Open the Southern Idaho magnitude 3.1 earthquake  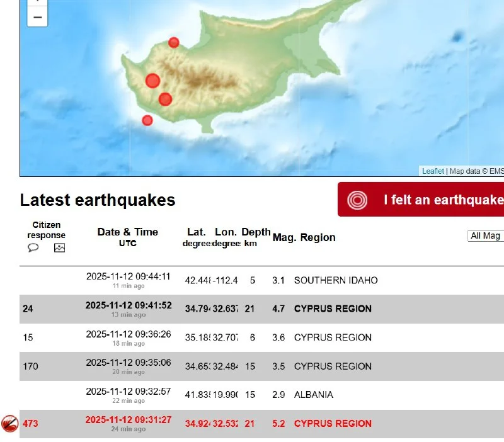pyautogui.click(x=335, y=280)
